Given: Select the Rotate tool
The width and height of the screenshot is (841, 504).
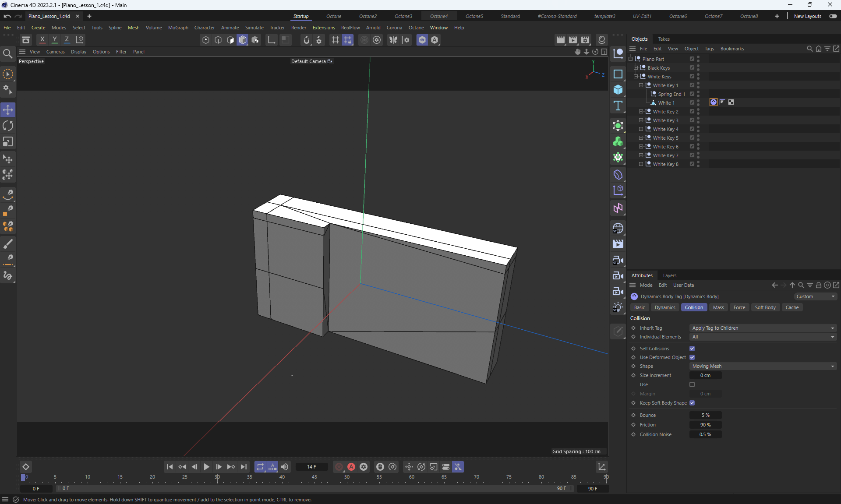Looking at the screenshot, I should (x=8, y=126).
